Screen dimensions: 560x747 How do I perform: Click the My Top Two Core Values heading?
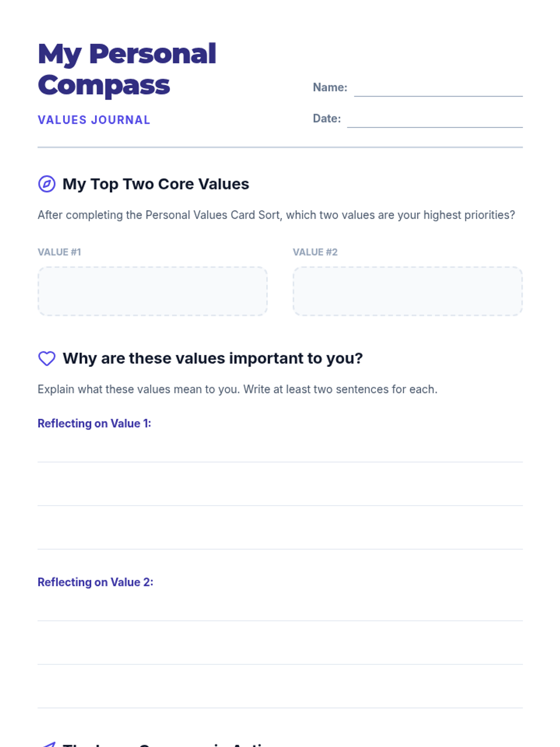[156, 184]
